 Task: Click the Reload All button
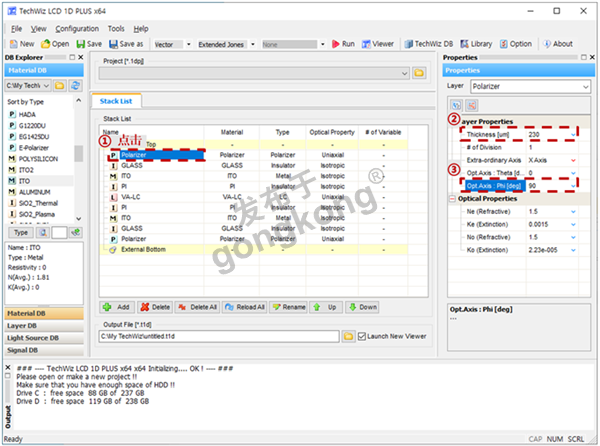point(245,307)
